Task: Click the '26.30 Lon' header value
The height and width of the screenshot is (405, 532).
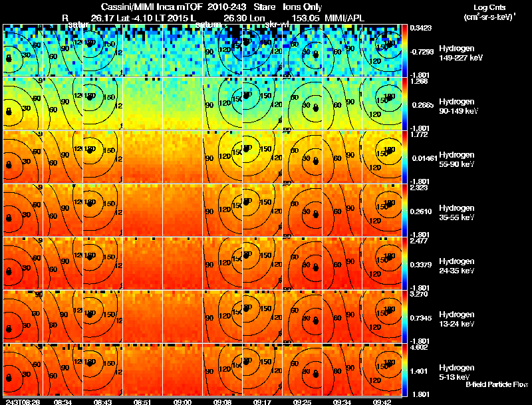Action: 244,18
